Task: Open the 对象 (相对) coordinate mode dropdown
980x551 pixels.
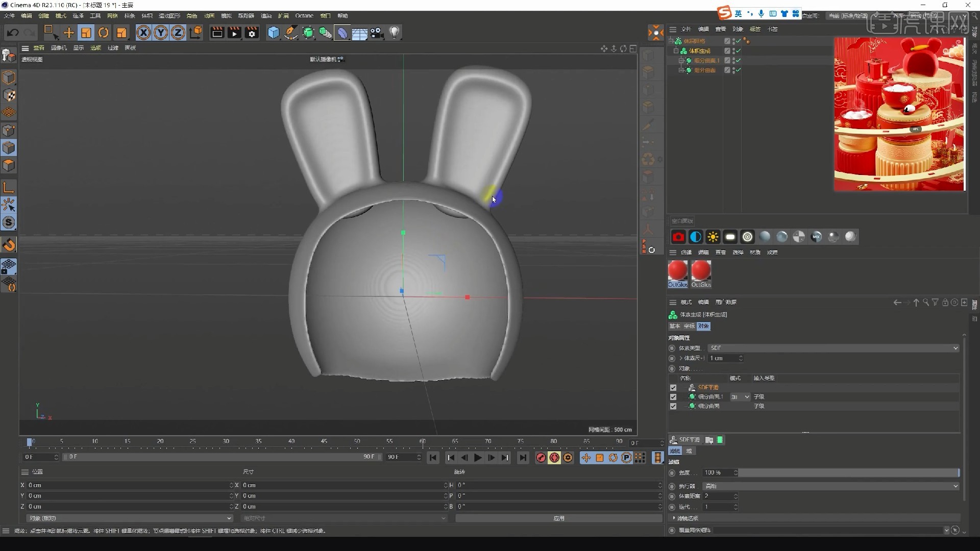Action: [x=129, y=518]
